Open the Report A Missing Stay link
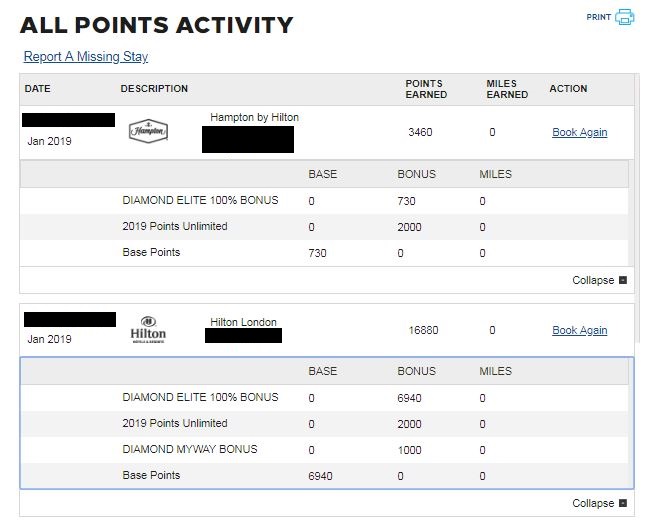 coord(86,57)
